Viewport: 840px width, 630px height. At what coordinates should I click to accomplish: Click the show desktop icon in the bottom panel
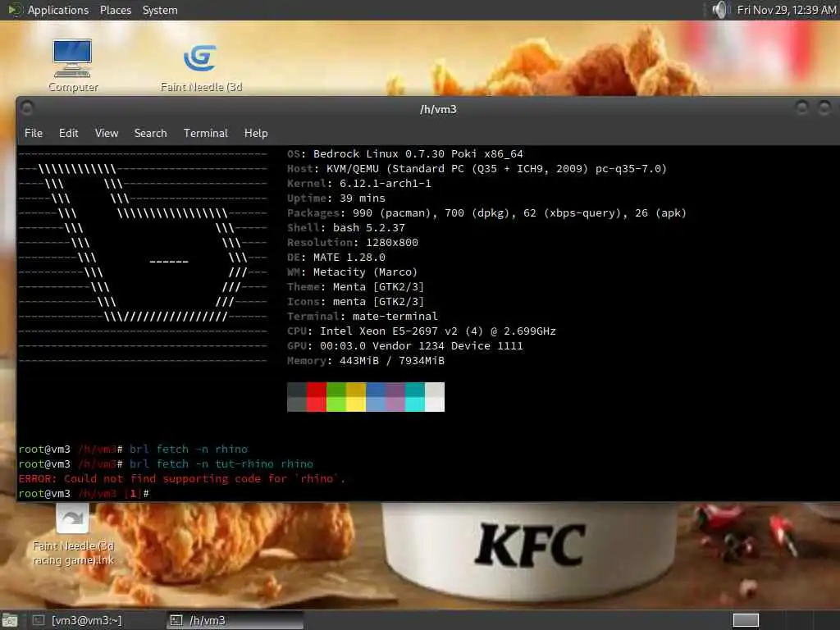click(x=10, y=620)
